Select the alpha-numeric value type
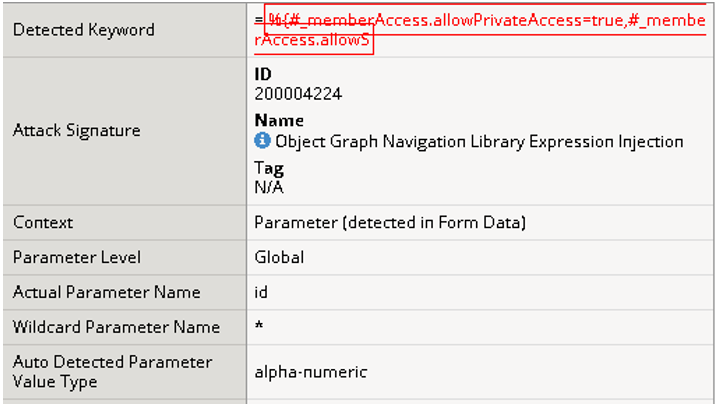This screenshot has height=406, width=716. [311, 372]
